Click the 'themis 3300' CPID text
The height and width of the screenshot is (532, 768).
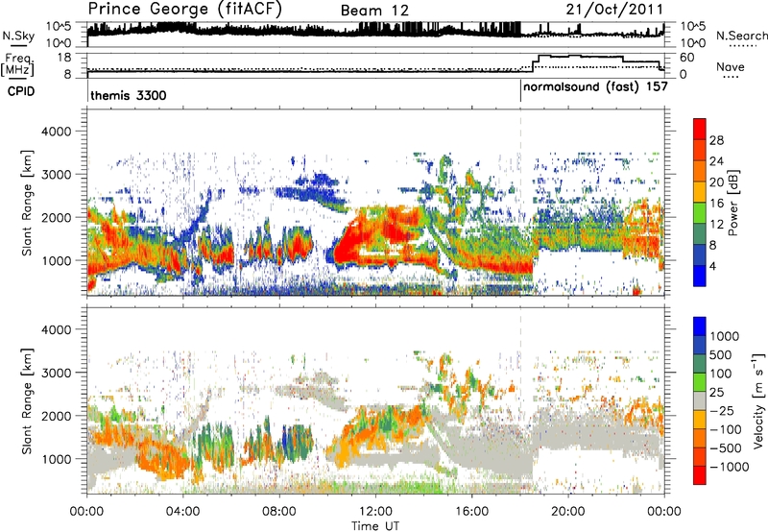129,95
